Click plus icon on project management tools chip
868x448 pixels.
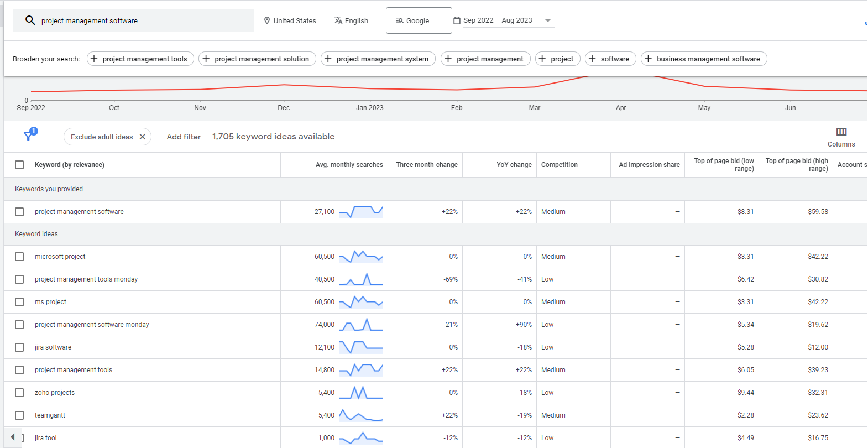[x=94, y=59]
